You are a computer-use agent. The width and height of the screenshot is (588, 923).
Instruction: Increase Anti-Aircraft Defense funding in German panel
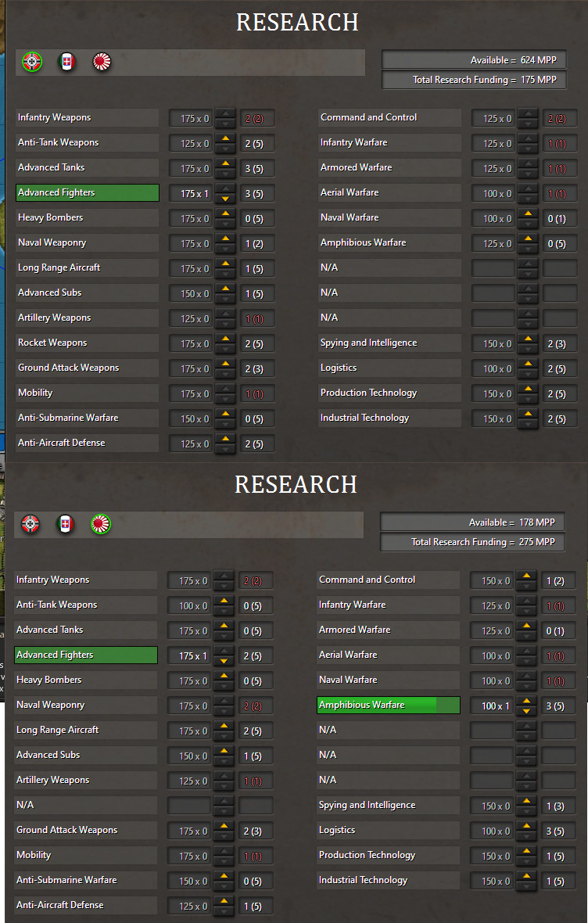point(225,439)
